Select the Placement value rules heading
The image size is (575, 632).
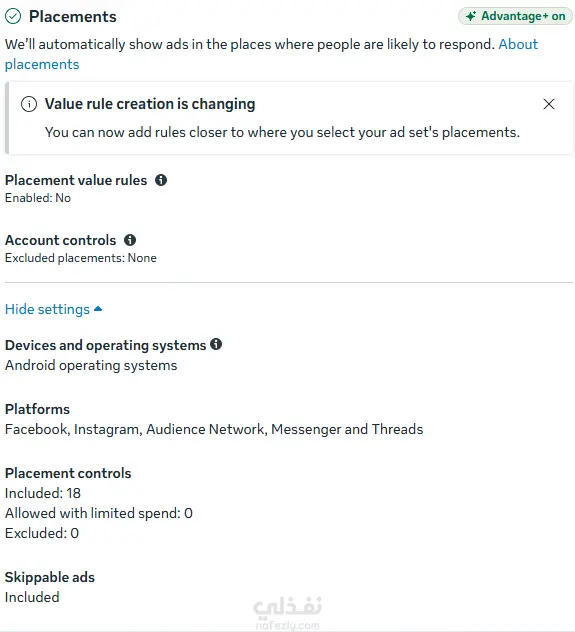[76, 180]
